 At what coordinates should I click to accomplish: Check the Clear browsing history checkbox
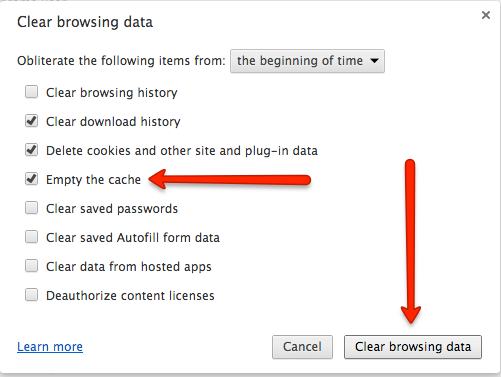click(x=31, y=92)
